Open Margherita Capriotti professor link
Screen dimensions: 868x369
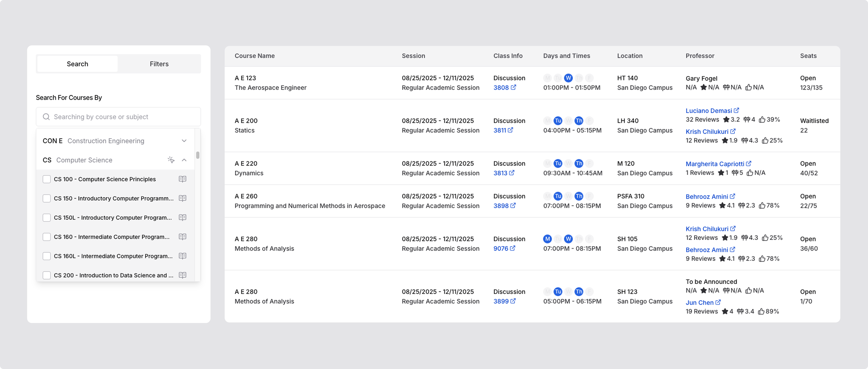[715, 164]
